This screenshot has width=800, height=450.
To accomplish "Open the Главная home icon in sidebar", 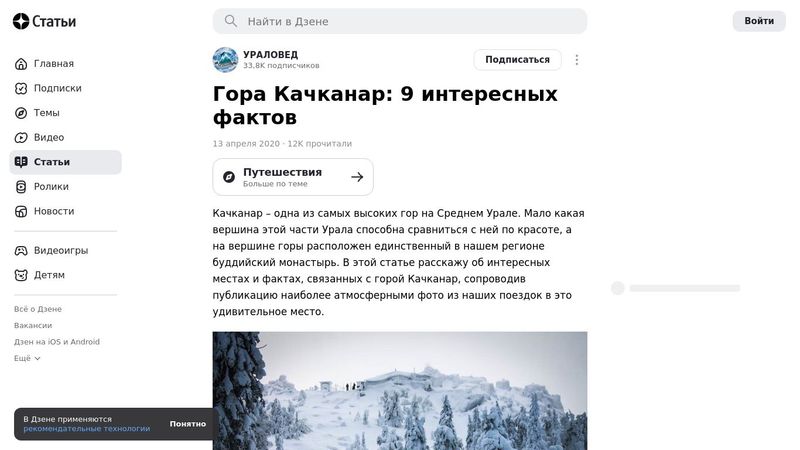I will [x=21, y=64].
